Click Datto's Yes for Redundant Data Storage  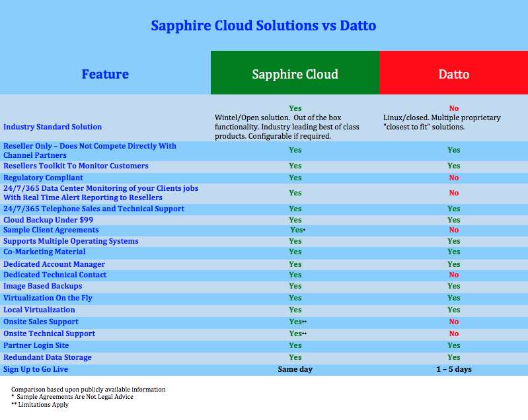click(454, 357)
